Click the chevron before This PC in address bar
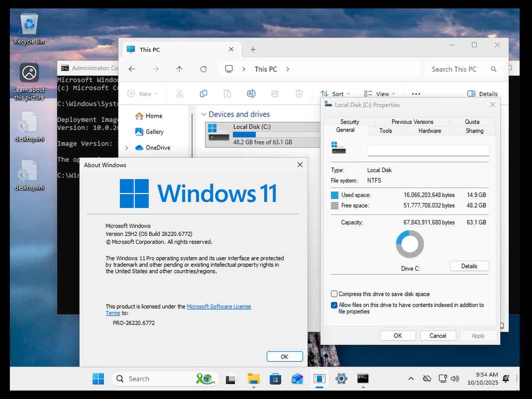The image size is (532, 399). click(x=244, y=69)
